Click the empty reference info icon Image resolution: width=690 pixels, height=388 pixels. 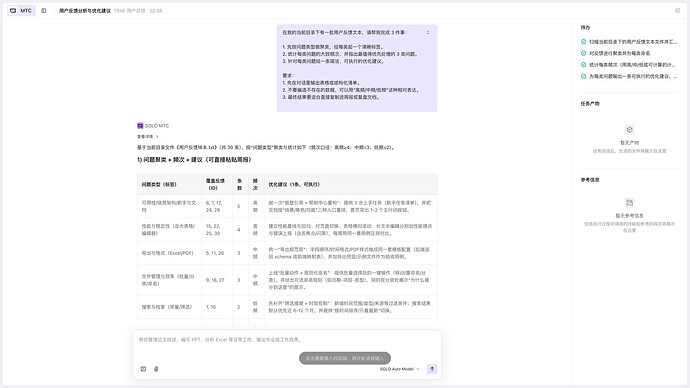[629, 203]
